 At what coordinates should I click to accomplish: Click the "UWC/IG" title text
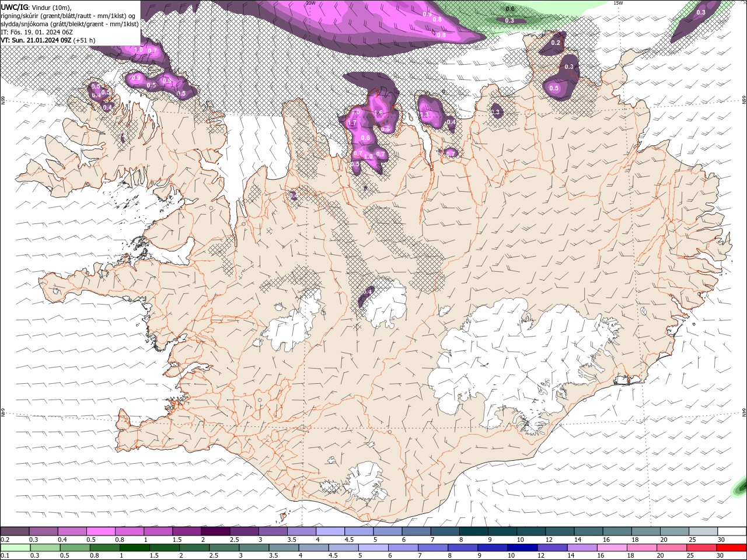click(15, 7)
